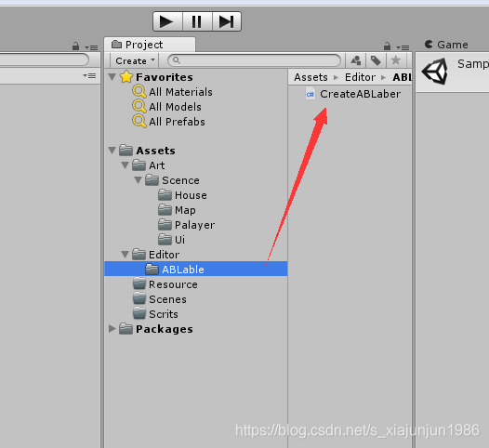Open the Search by Type filter icon
This screenshot has height=448, width=489.
(x=355, y=60)
